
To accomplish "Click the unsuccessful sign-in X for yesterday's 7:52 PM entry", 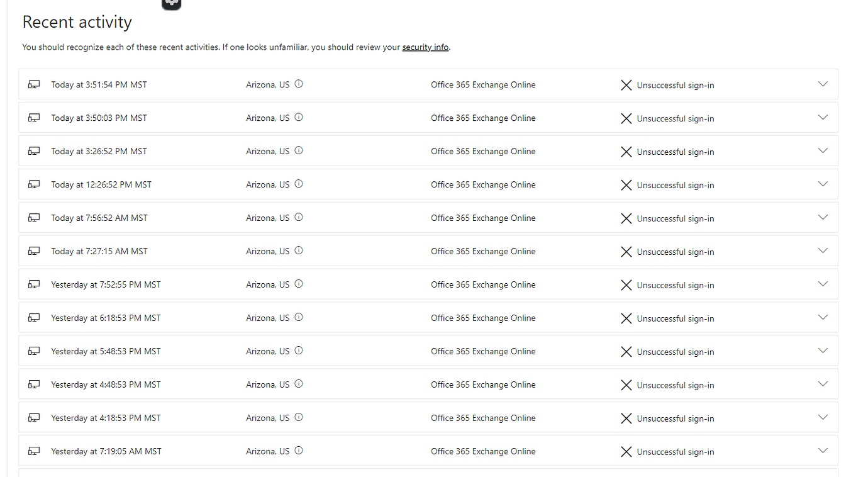I will coord(626,284).
